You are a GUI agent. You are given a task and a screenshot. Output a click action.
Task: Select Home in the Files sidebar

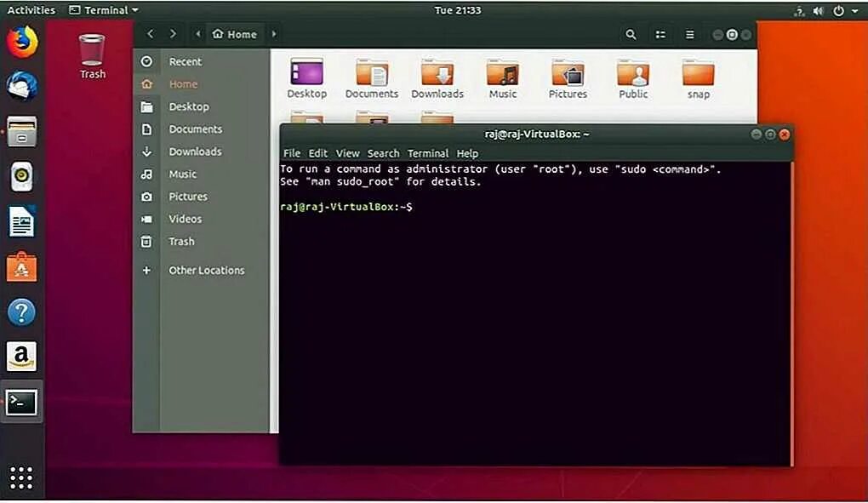coord(202,84)
